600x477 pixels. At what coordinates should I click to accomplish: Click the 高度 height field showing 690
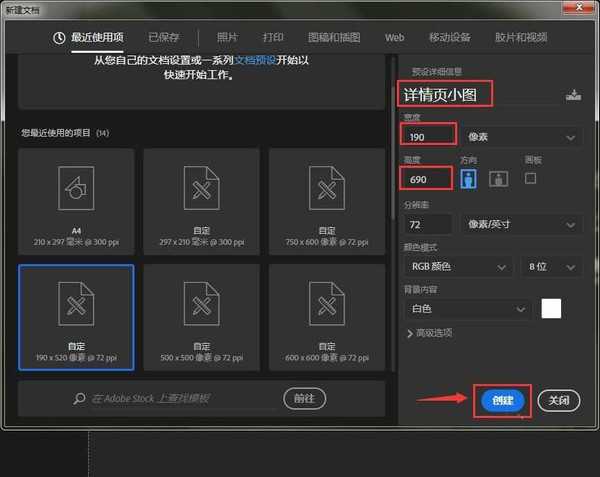(426, 178)
